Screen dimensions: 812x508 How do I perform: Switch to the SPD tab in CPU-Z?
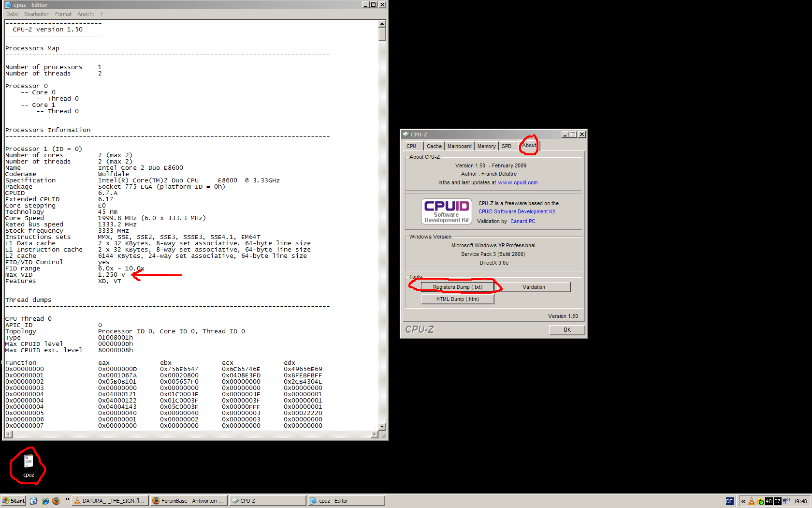(507, 146)
